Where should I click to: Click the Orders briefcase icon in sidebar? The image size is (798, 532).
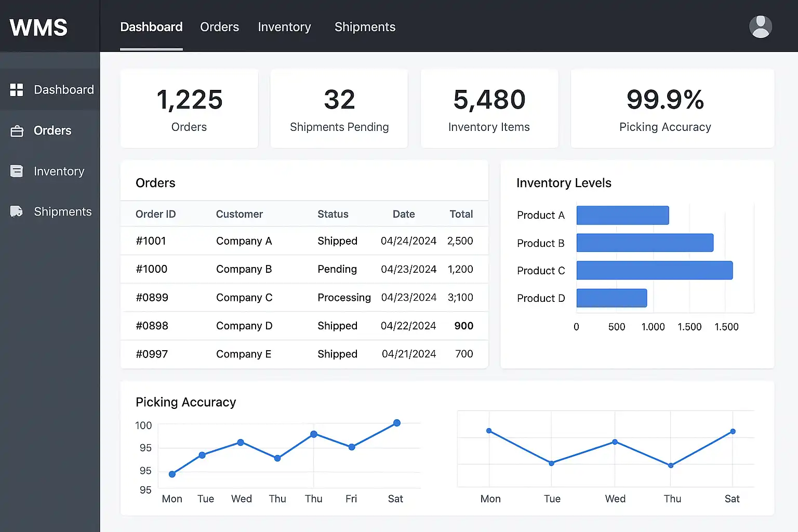click(x=17, y=131)
